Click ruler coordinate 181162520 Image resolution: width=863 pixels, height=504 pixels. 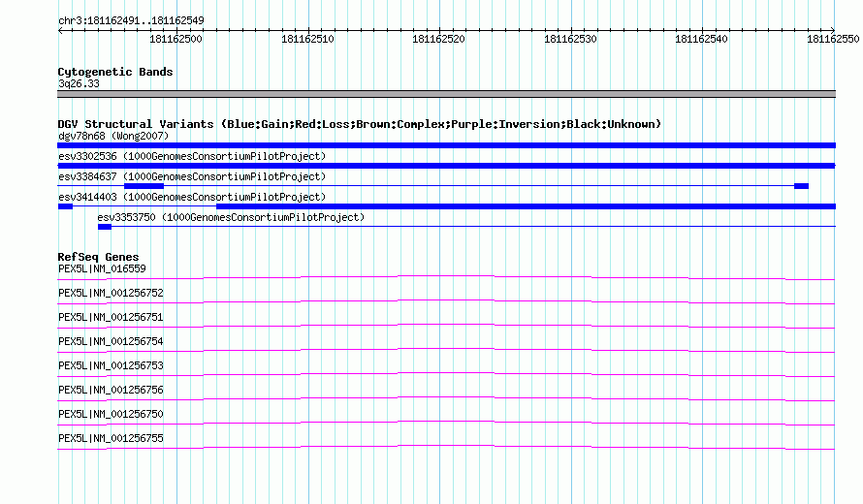tap(438, 39)
